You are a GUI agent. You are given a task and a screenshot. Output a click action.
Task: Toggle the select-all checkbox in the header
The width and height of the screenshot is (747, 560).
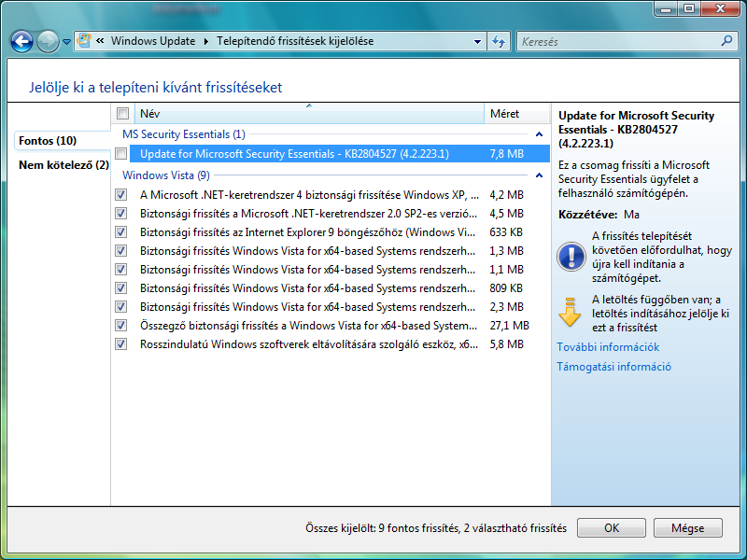tap(122, 113)
